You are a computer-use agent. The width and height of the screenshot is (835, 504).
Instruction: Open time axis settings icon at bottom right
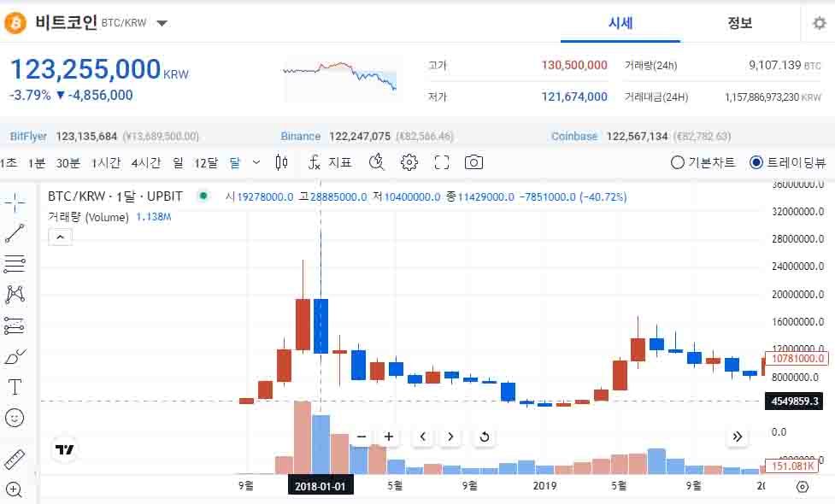point(802,486)
